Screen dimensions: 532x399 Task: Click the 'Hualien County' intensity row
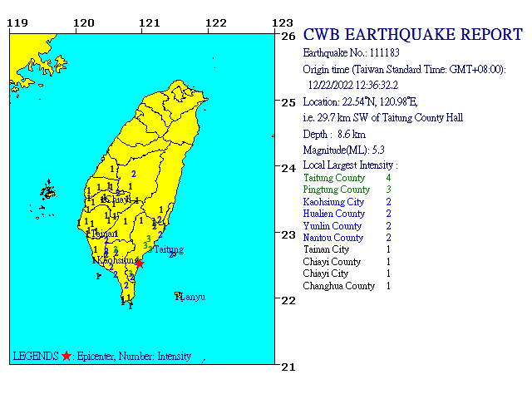[347, 214]
